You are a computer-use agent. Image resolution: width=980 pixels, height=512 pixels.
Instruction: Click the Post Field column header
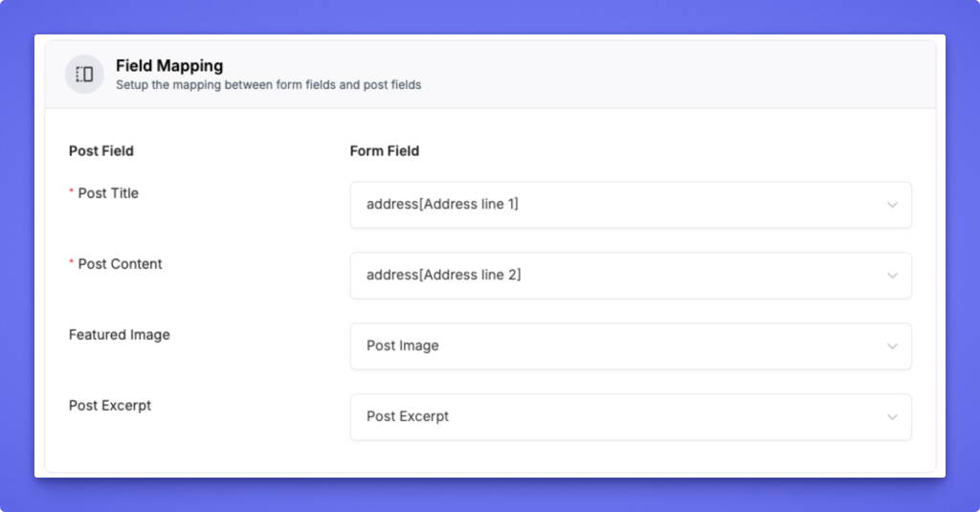[101, 150]
